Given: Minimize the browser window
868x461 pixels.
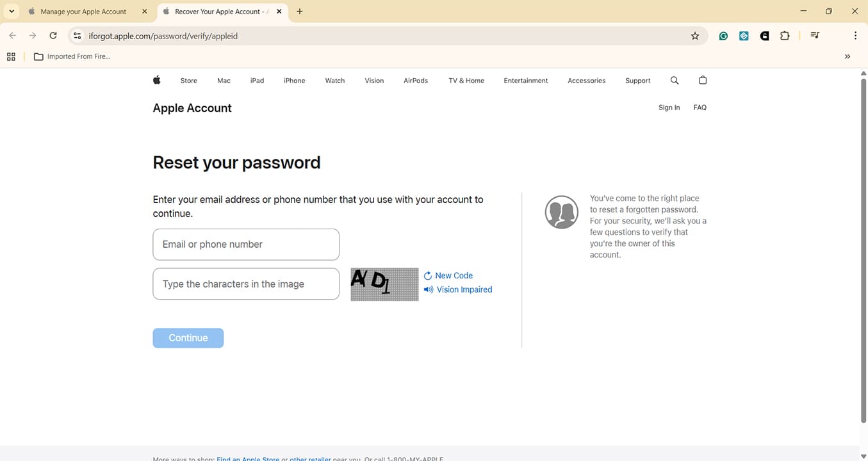Looking at the screenshot, I should coord(804,12).
